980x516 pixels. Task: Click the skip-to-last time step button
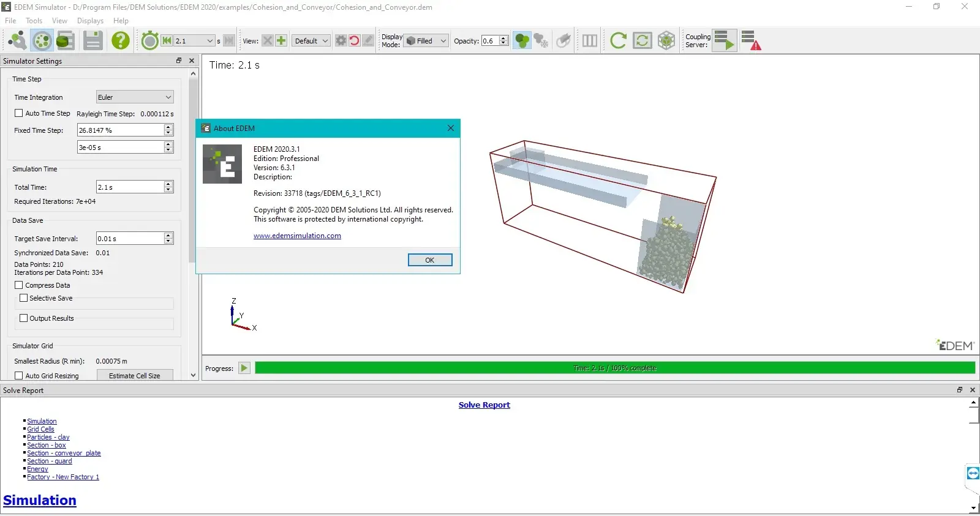pyautogui.click(x=229, y=41)
